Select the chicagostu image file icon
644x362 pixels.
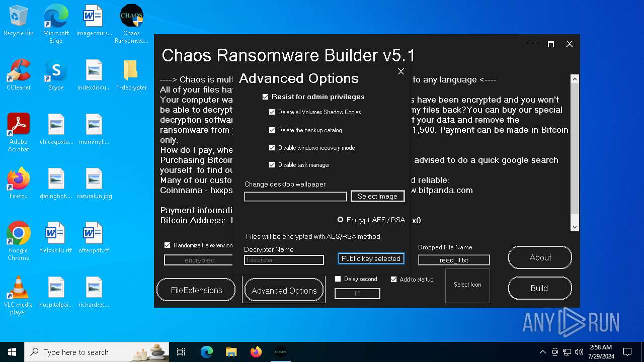[56, 130]
